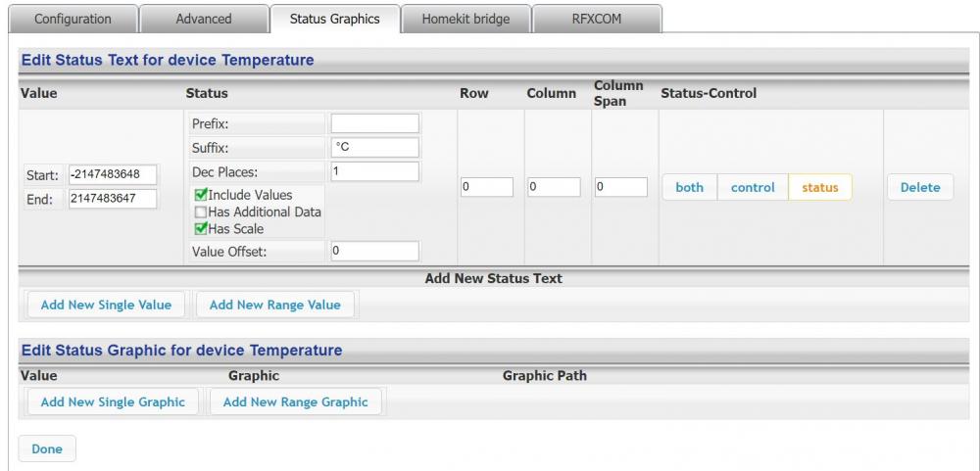Toggle the Include Values checkbox
980x471 pixels.
(201, 195)
